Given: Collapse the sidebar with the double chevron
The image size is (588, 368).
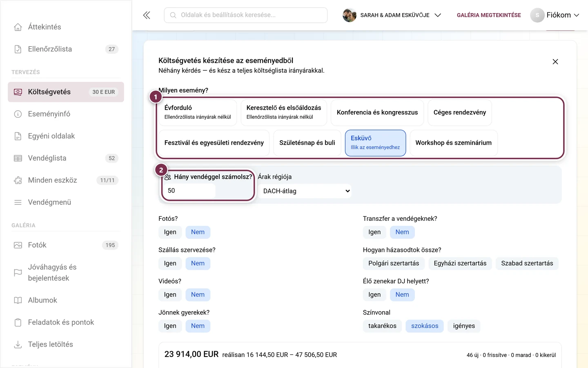Looking at the screenshot, I should coord(147,15).
